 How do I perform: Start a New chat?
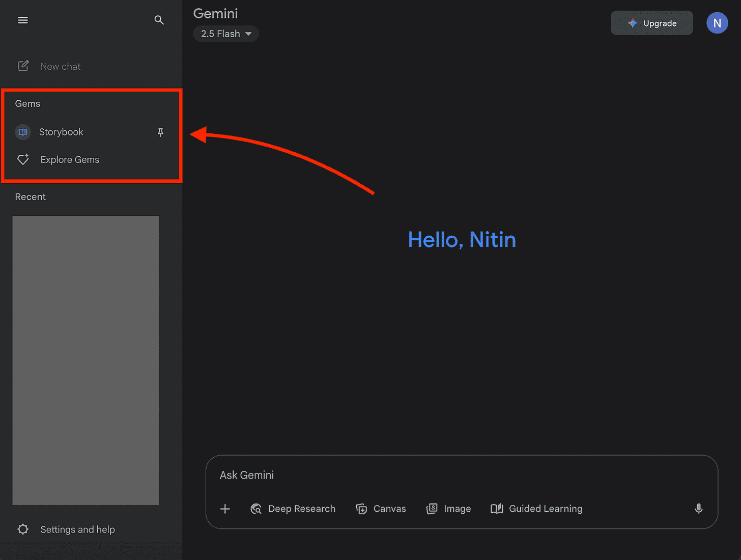pos(49,66)
